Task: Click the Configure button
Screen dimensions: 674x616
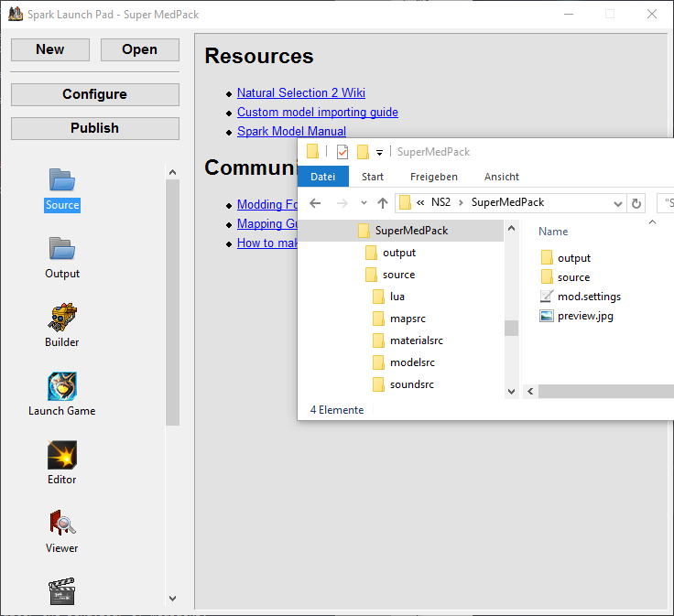Action: [95, 94]
